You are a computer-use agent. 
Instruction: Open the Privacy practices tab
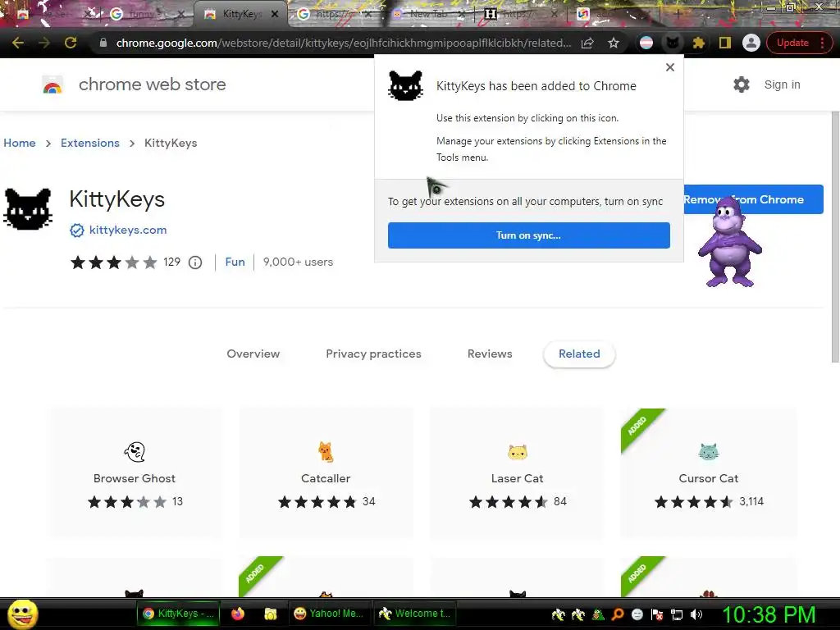(x=373, y=354)
